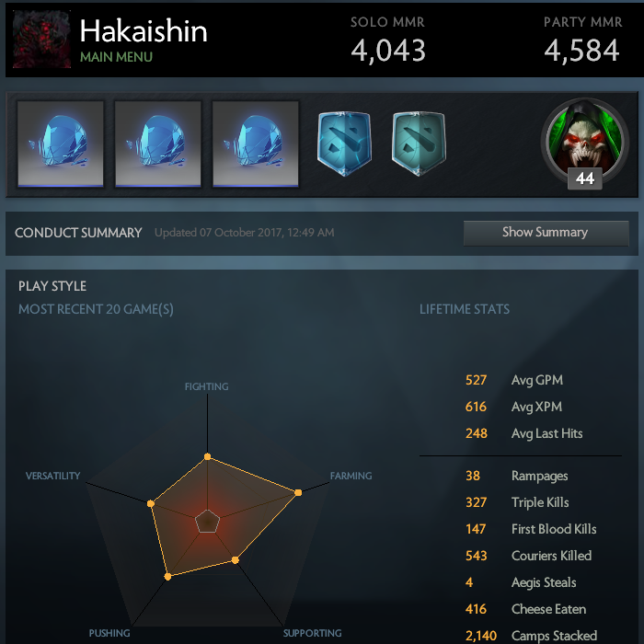Click the Avg GPM stat row
Screen dimensions: 644x644
click(x=514, y=380)
